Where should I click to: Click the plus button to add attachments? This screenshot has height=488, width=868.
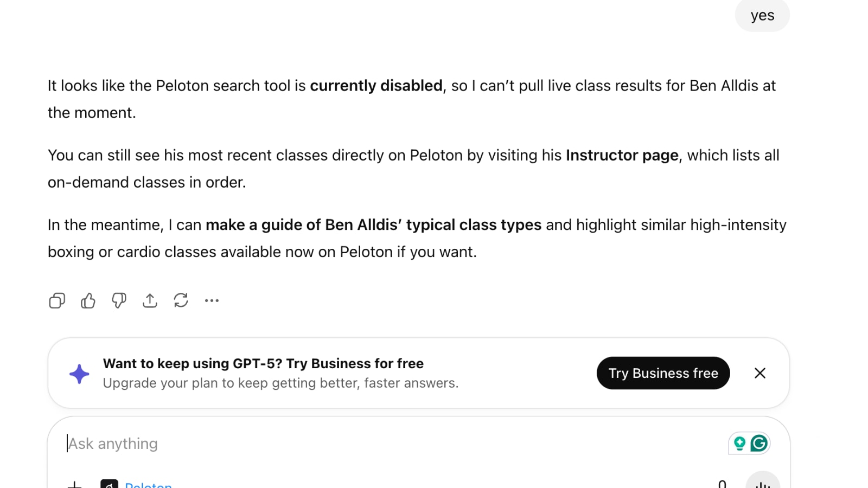tap(75, 484)
